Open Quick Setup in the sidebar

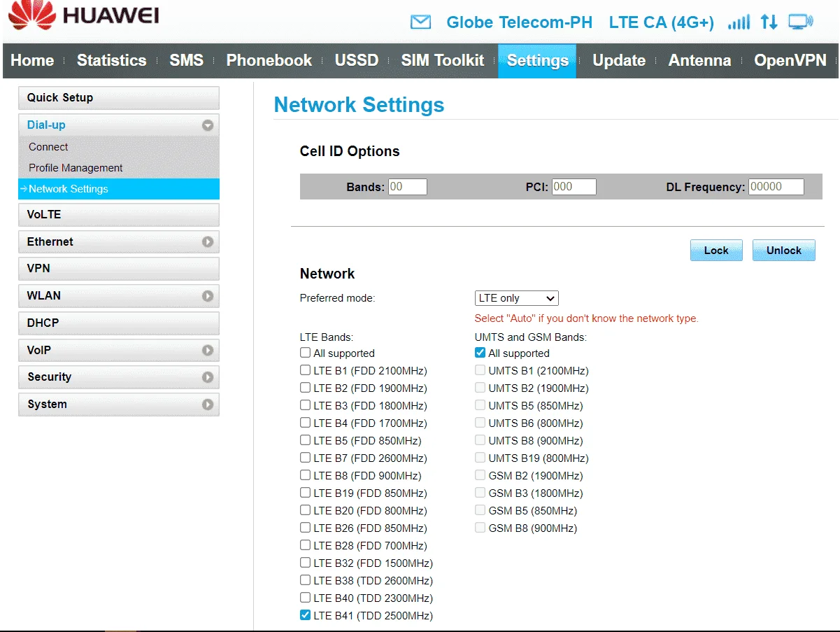click(x=119, y=98)
